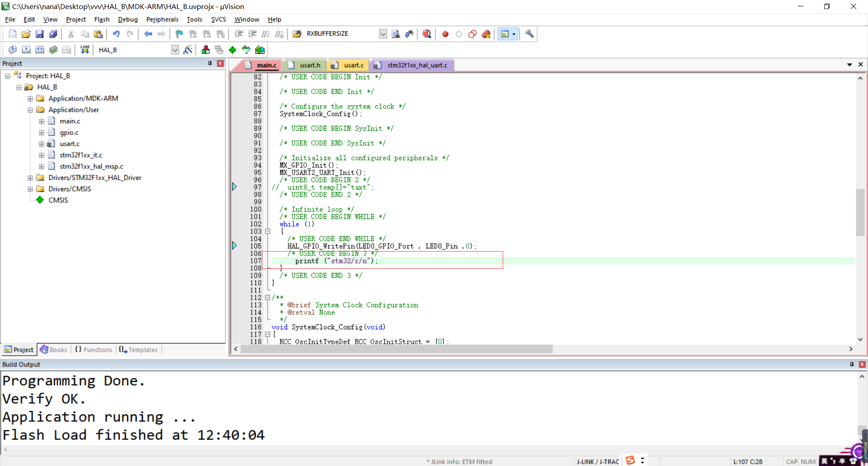Disable all breakpoints icon
Viewport: 868px width, 466px height.
point(472,34)
